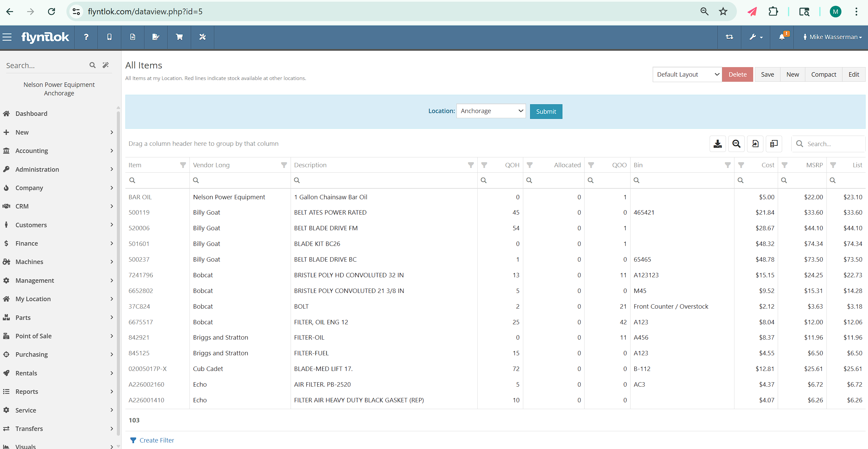Screen dimensions: 868x449
Task: Expand the Parts sidebar menu
Action: click(58, 318)
